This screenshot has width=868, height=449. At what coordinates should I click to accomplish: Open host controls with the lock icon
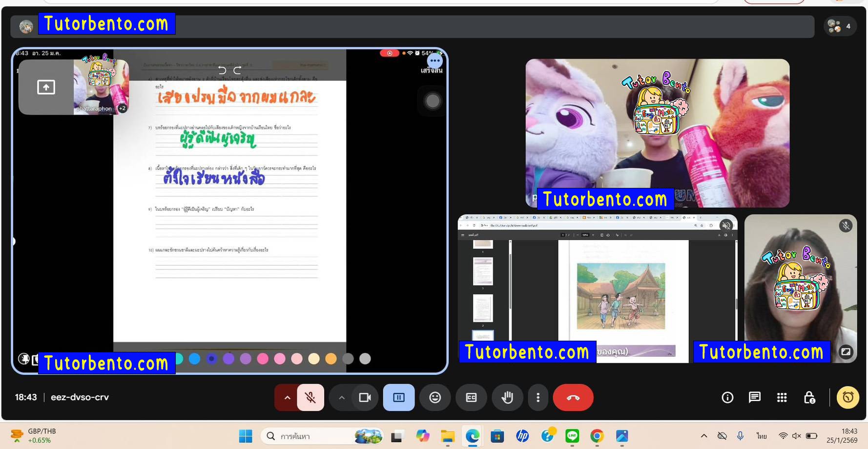(x=809, y=397)
